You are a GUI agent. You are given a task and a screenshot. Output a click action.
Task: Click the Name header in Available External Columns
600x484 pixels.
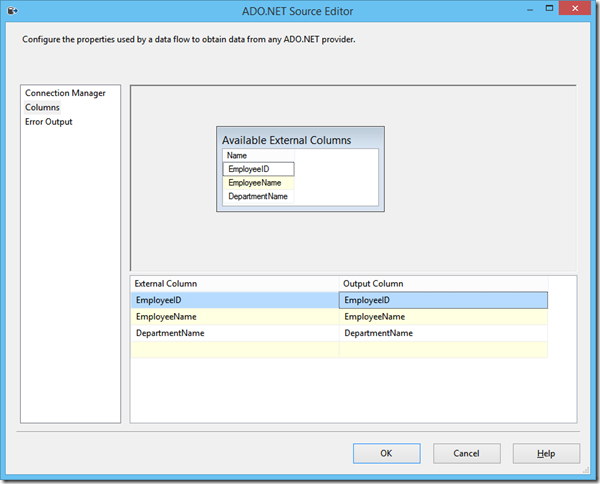[x=258, y=155]
